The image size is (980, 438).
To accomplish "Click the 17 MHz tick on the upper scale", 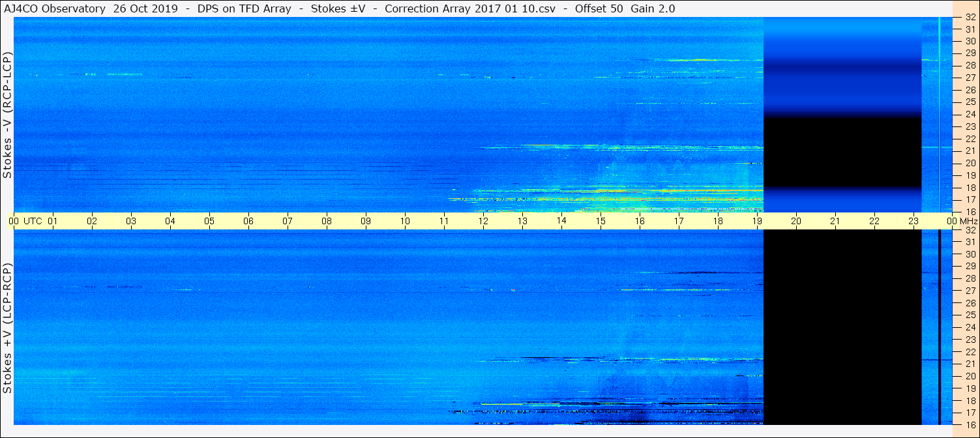I will coord(970,199).
